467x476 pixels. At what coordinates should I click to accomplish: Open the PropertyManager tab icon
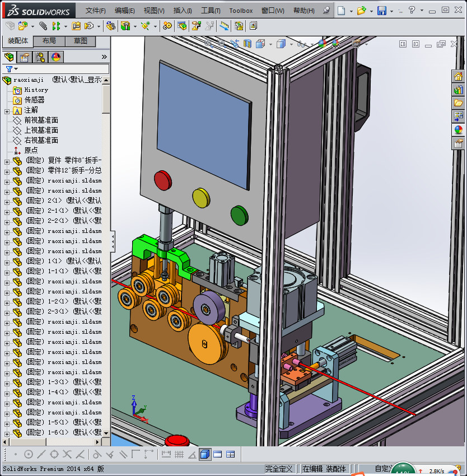coord(25,57)
